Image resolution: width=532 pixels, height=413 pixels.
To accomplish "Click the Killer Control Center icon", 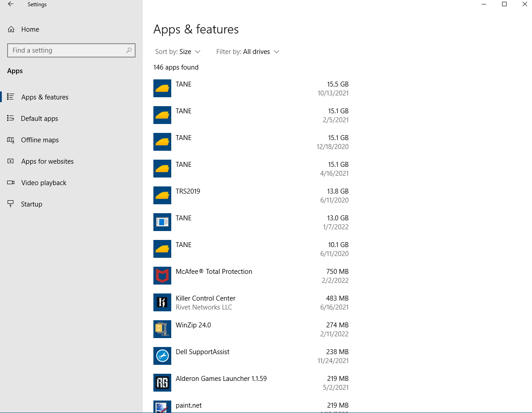I will pos(162,303).
